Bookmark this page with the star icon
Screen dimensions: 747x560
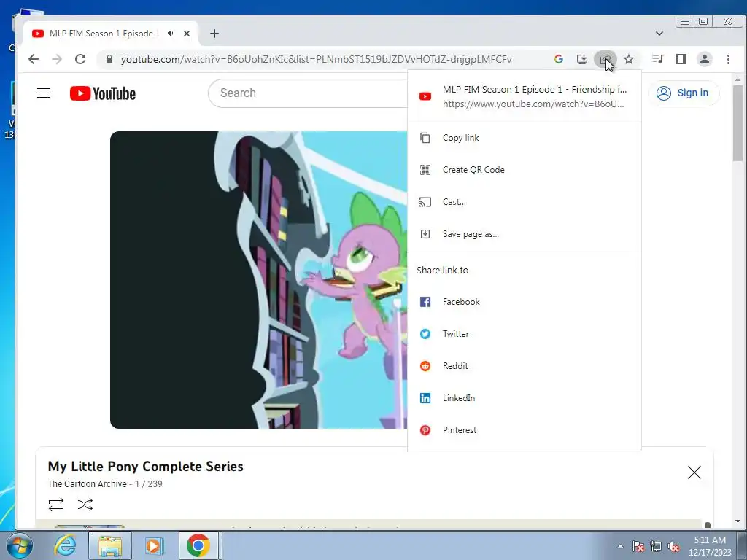pos(629,59)
